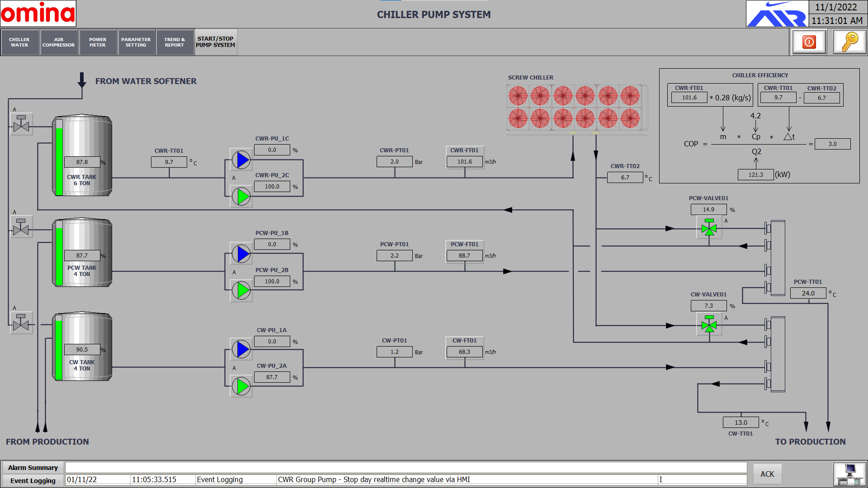Click the CW tank level bar
Image resolution: width=868 pixels, height=488 pixels.
(x=59, y=347)
